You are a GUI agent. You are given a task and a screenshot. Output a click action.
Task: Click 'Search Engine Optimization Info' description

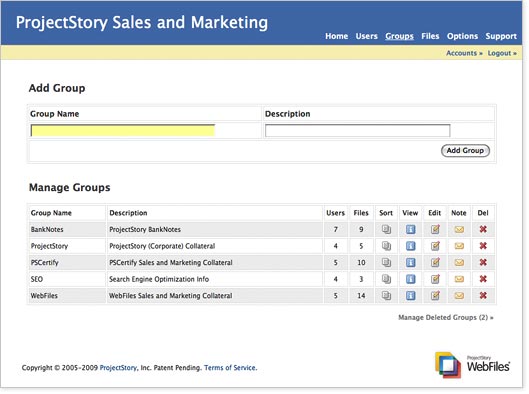[x=159, y=279]
